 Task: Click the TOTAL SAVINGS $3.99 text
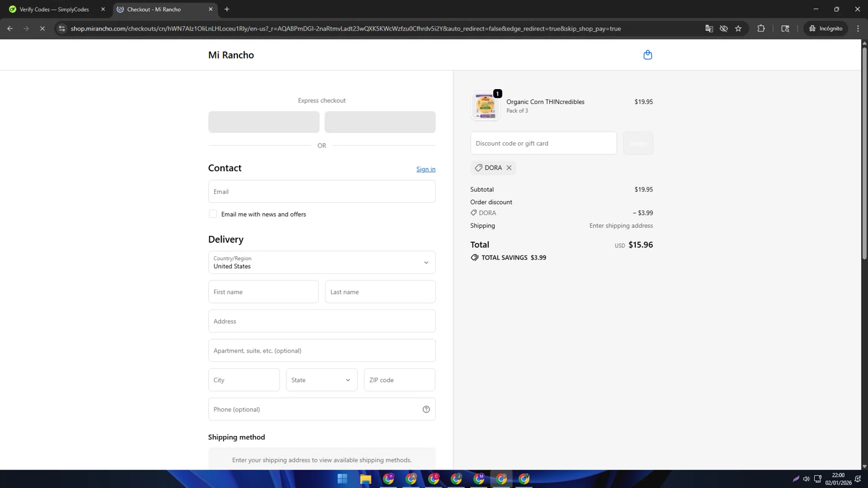513,258
